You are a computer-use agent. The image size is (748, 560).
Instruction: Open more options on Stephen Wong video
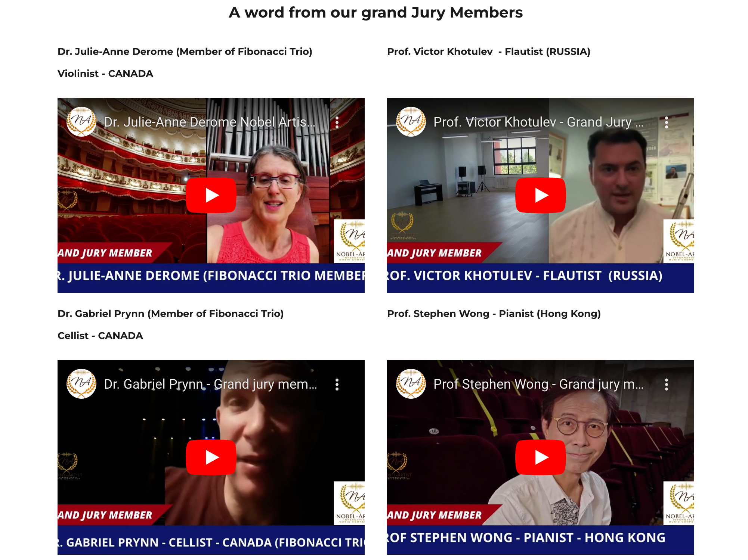pos(667,385)
